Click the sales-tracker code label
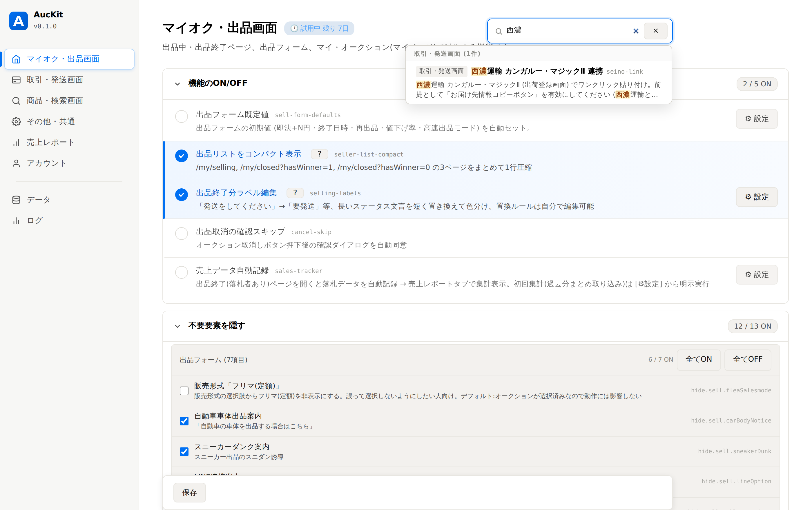Viewport: 812px width, 510px height. (298, 271)
